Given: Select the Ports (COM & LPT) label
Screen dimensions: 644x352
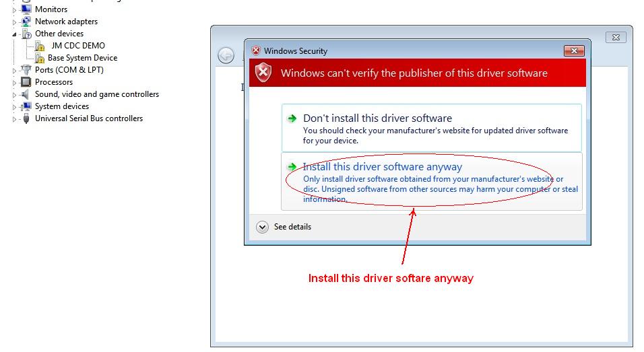Looking at the screenshot, I should pos(69,70).
